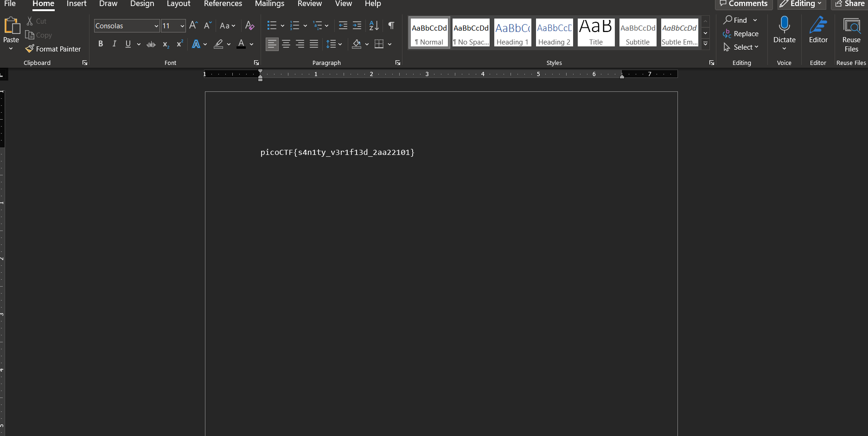The width and height of the screenshot is (868, 436).
Task: Click the Replace button
Action: click(741, 34)
